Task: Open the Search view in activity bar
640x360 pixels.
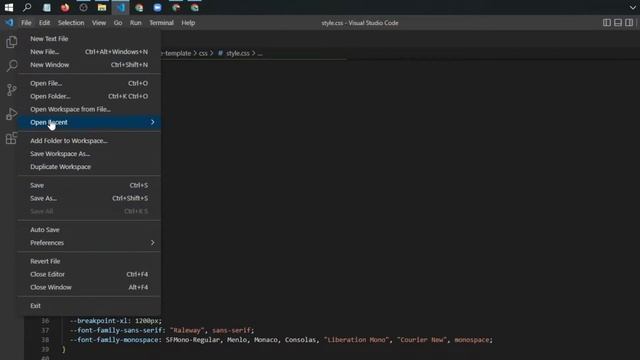Action: [x=12, y=65]
